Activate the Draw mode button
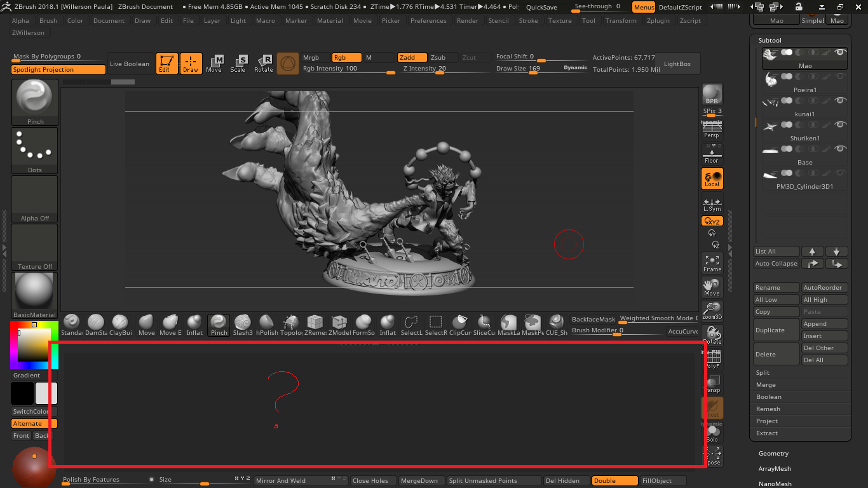The height and width of the screenshot is (488, 868). coord(191,64)
